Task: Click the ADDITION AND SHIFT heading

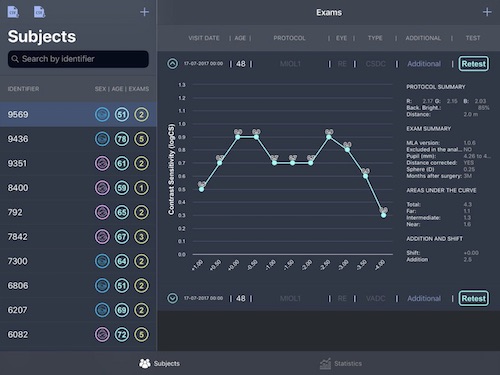Action: (434, 239)
